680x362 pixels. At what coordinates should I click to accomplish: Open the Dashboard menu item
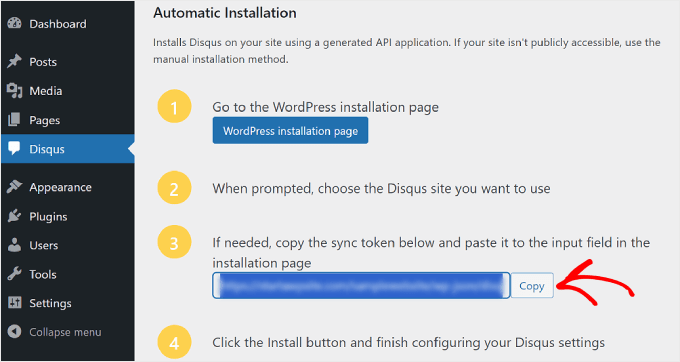pos(68,24)
